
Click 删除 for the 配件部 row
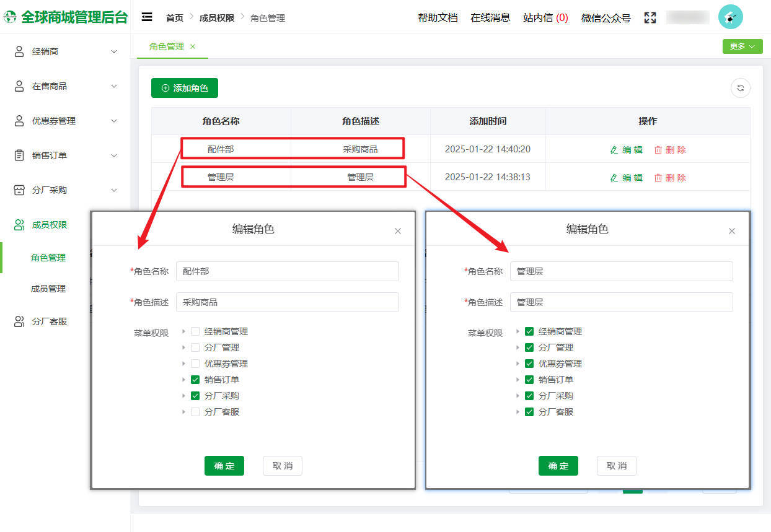click(670, 149)
